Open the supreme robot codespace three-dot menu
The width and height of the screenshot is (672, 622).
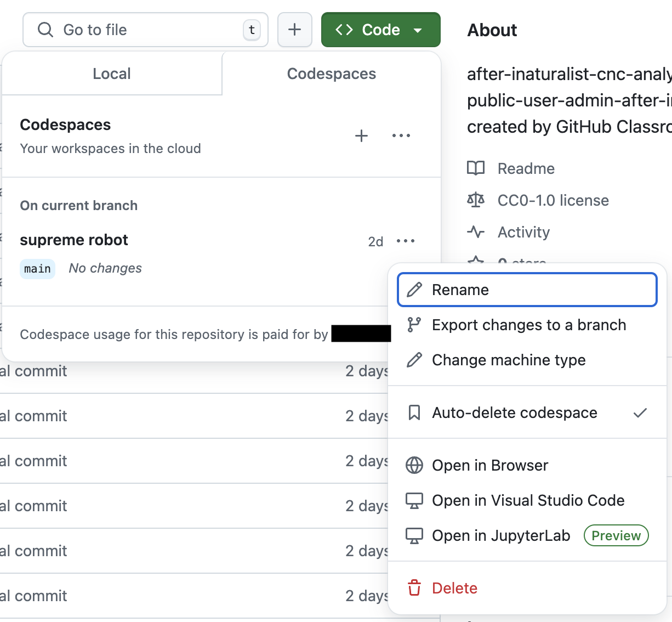pos(406,241)
